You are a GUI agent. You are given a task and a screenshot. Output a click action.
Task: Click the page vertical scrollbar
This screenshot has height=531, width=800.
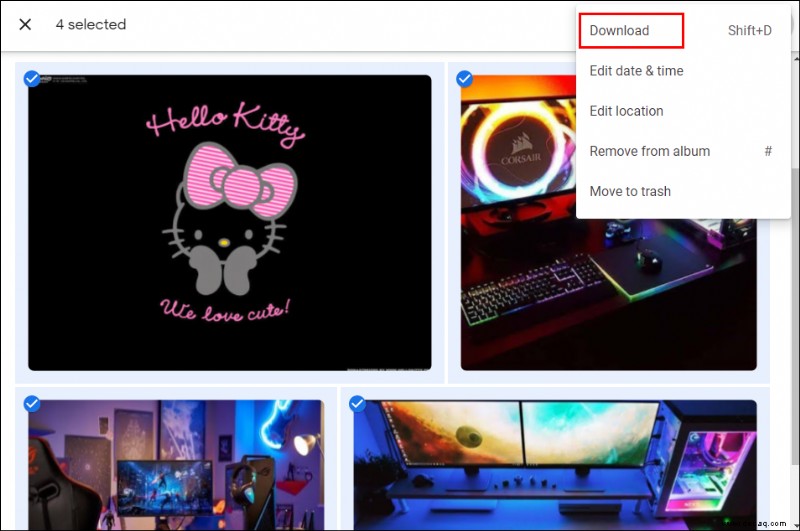(x=795, y=316)
